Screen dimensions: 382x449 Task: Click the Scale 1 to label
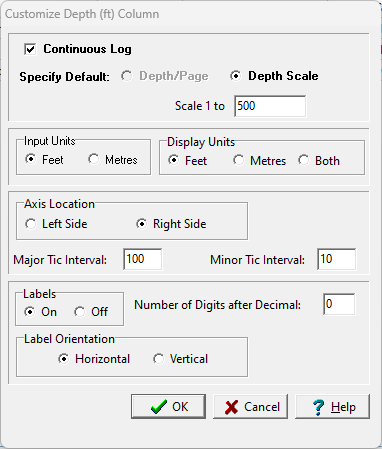pos(200,106)
